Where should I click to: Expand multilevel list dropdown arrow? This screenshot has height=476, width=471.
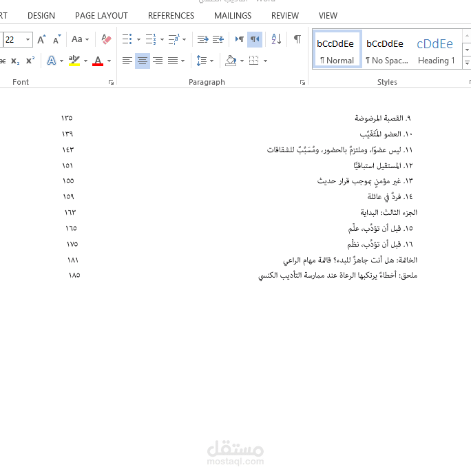[185, 39]
